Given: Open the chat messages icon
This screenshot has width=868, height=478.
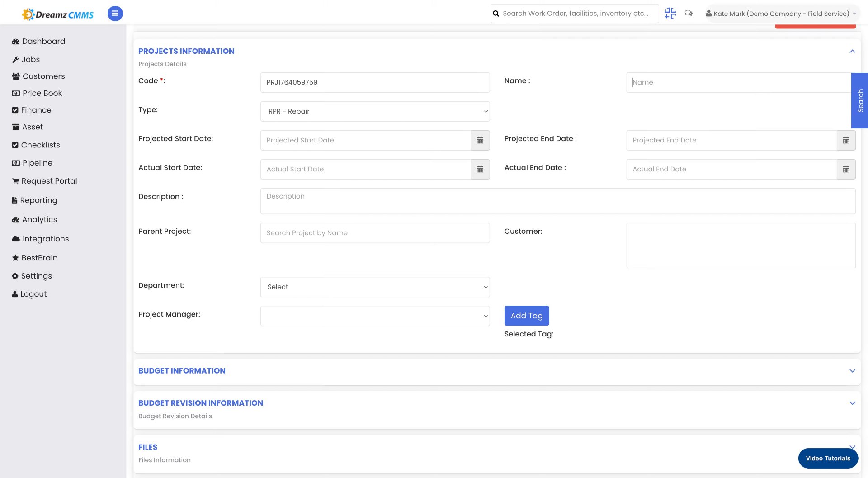Looking at the screenshot, I should pyautogui.click(x=689, y=13).
